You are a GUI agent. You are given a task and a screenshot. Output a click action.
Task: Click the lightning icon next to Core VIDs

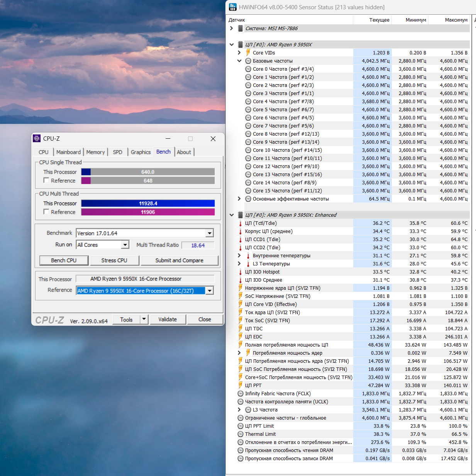click(x=248, y=53)
